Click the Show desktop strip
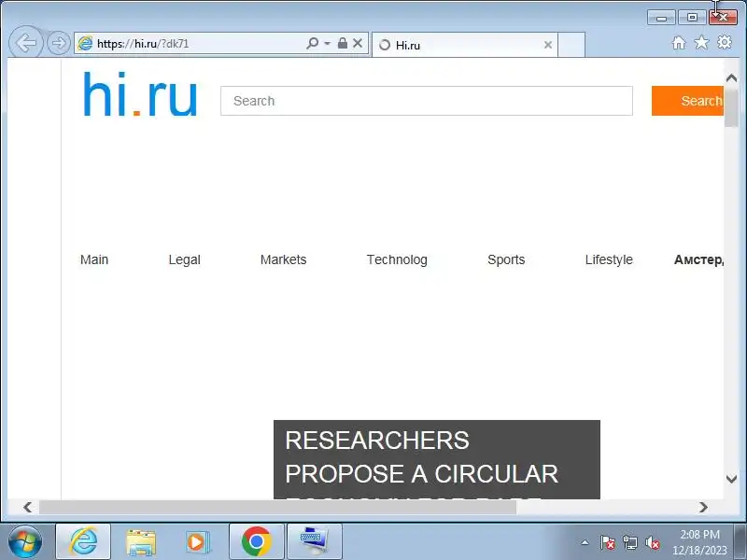The image size is (747, 560). coord(740,541)
